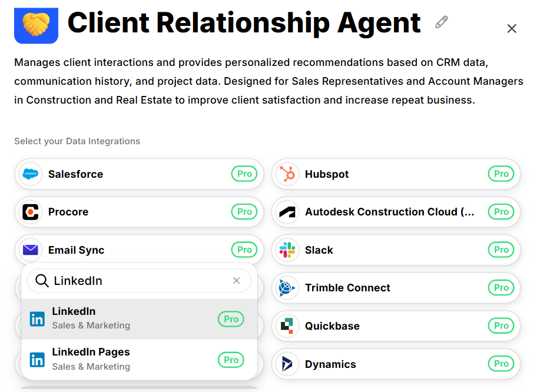Click the Procore logo icon
The height and width of the screenshot is (392, 540).
coord(30,212)
